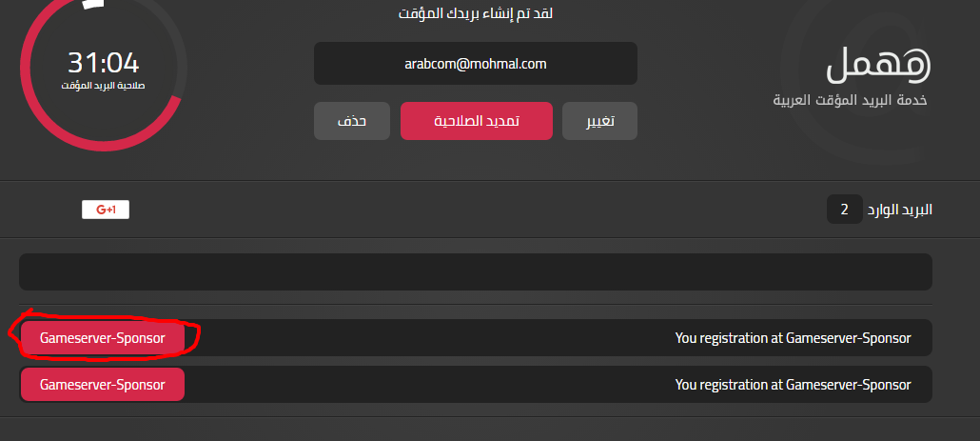Click the 31:04 countdown time
The height and width of the screenshot is (441, 980).
103,63
